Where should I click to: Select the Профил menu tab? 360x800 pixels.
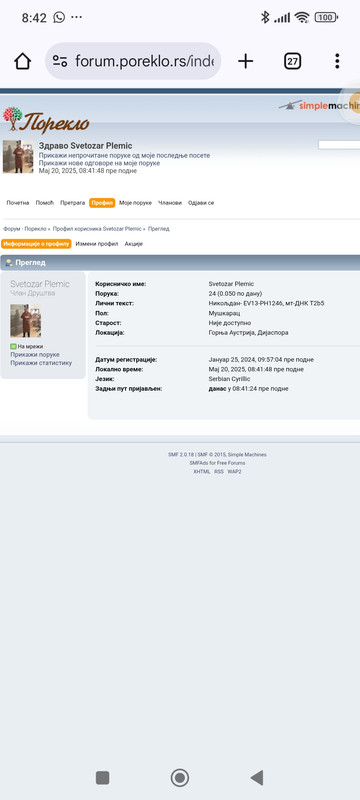[x=102, y=203]
